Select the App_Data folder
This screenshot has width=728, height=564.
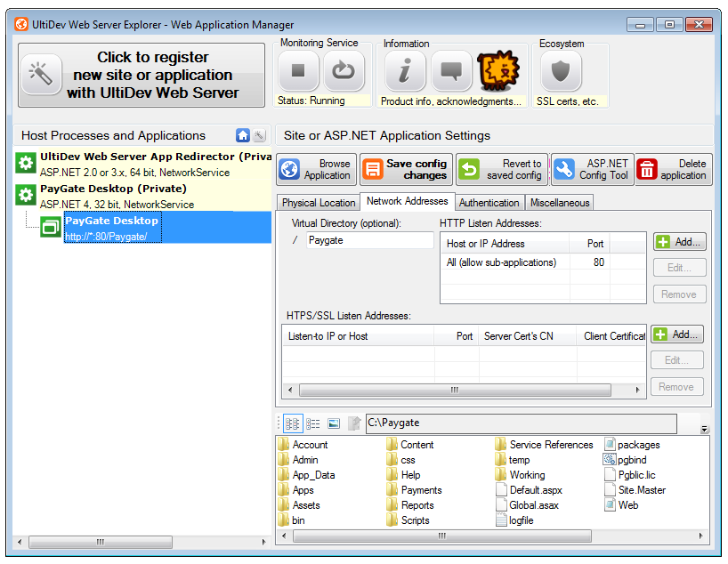(307, 475)
